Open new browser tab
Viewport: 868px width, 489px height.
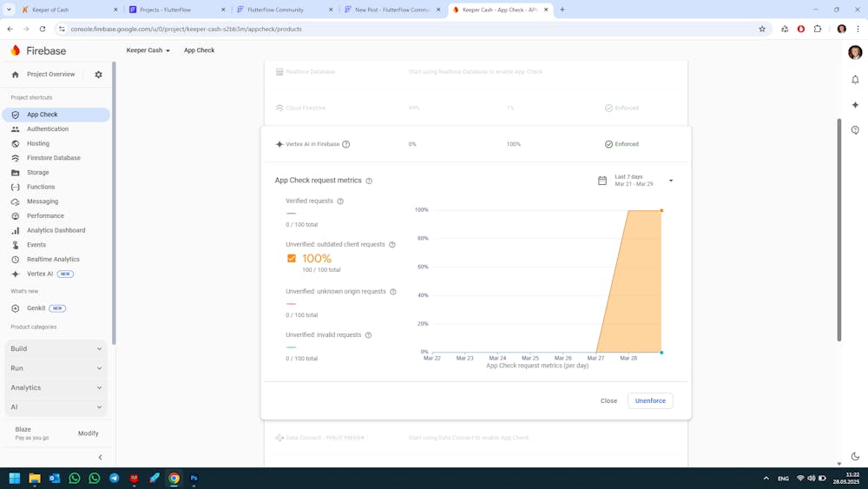pyautogui.click(x=562, y=10)
